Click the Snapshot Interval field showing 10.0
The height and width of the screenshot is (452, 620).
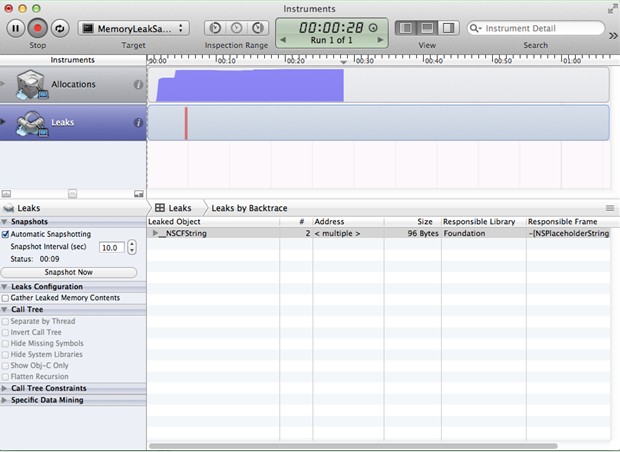pos(112,248)
